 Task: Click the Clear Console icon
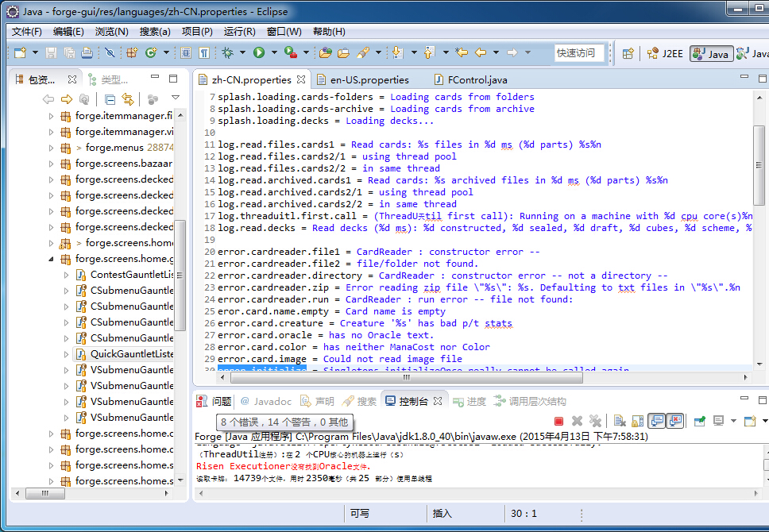click(x=619, y=421)
